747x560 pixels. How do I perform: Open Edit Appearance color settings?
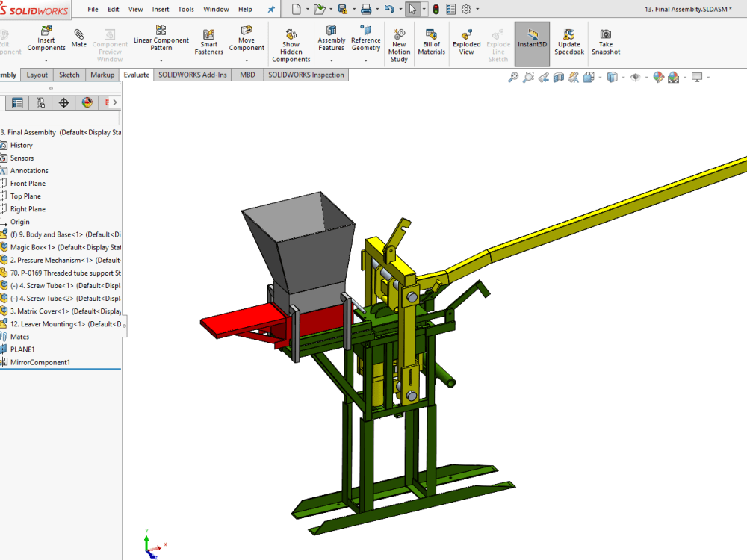tap(660, 77)
